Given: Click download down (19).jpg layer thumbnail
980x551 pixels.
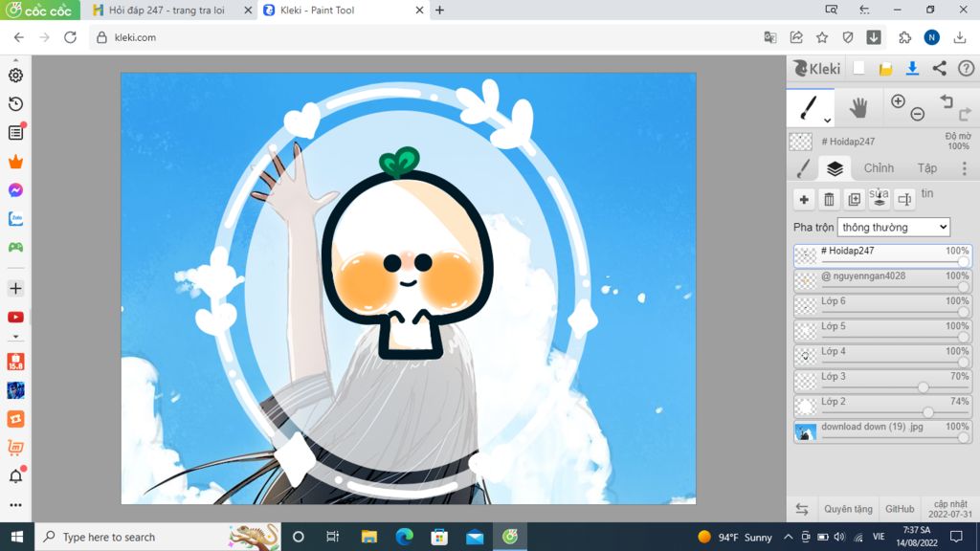Looking at the screenshot, I should point(805,431).
